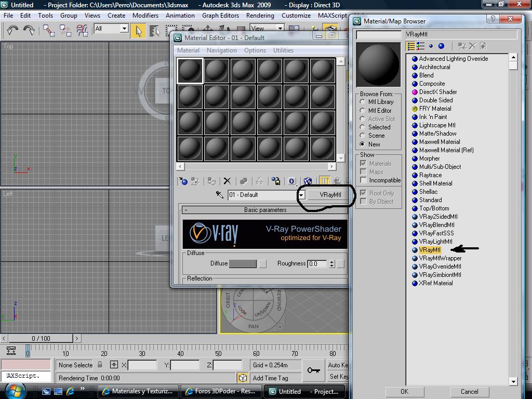The height and width of the screenshot is (399, 532).
Task: Open the material name dropdown arrow
Action: coord(302,195)
